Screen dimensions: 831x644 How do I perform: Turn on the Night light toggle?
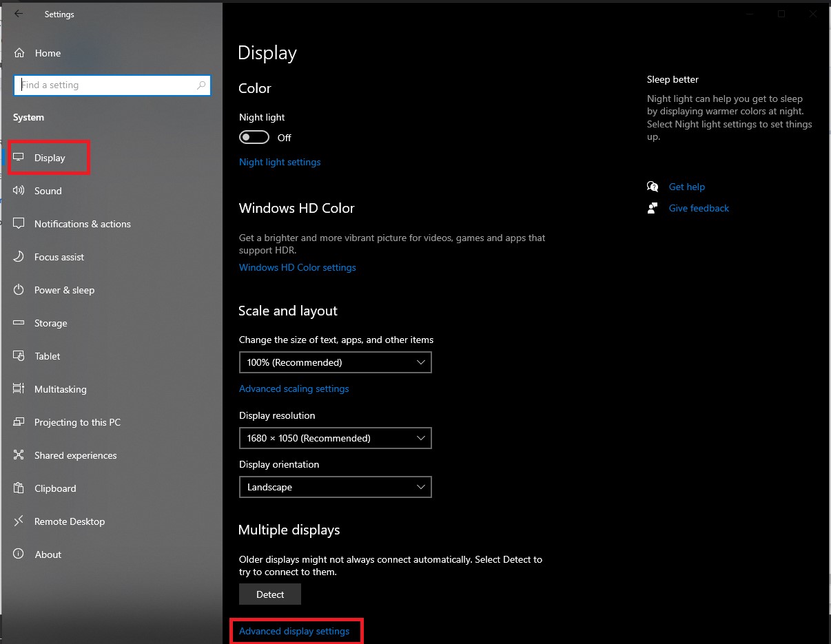pos(254,138)
